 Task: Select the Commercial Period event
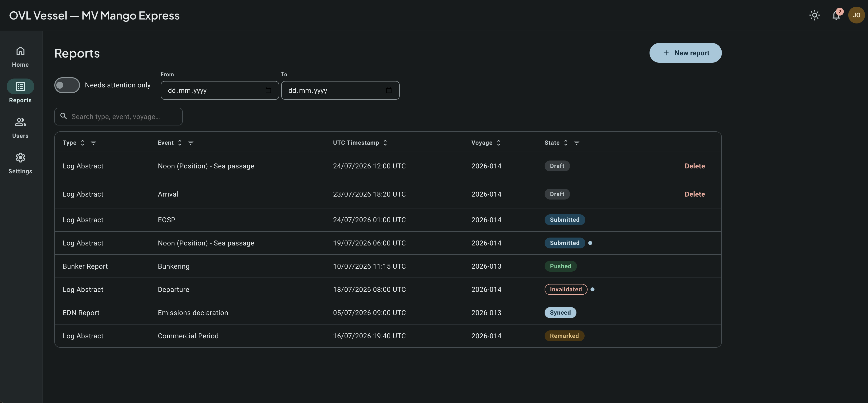tap(188, 336)
